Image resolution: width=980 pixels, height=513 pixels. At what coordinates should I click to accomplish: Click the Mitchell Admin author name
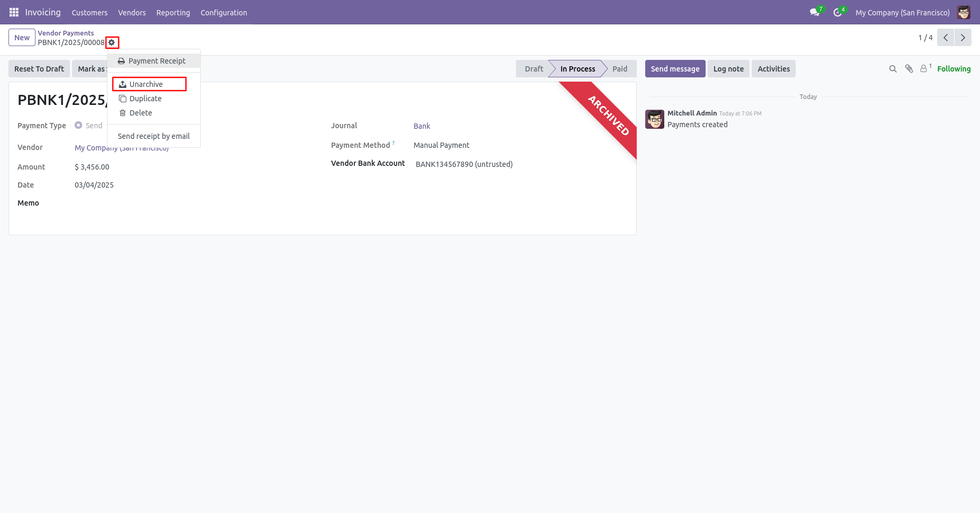(692, 113)
